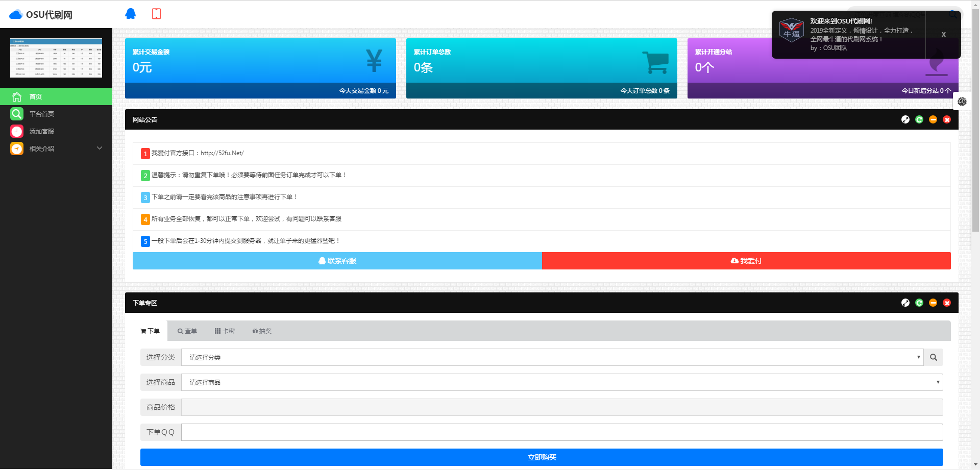
Task: Click the 网站公告 panel title
Action: coord(145,120)
